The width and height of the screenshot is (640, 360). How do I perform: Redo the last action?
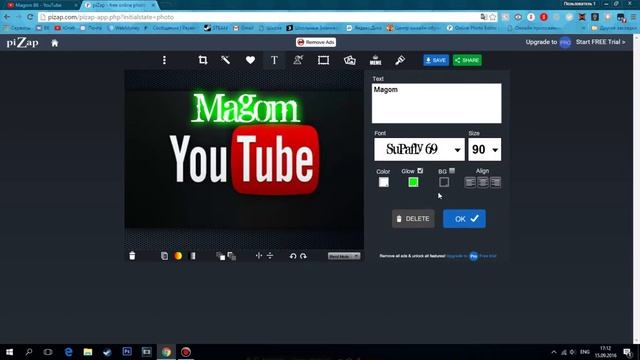[x=303, y=256]
